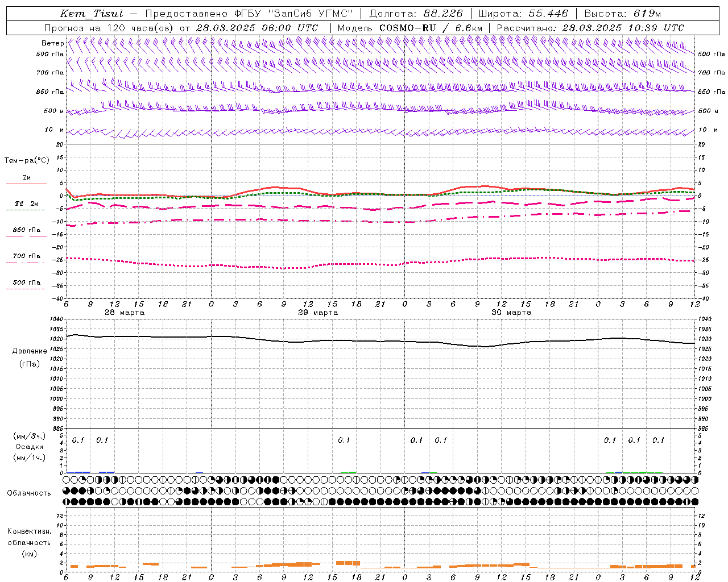This screenshot has height=582, width=728.
Task: Click the Прогноз на 120 часа(ов) text
Action: coord(109,28)
